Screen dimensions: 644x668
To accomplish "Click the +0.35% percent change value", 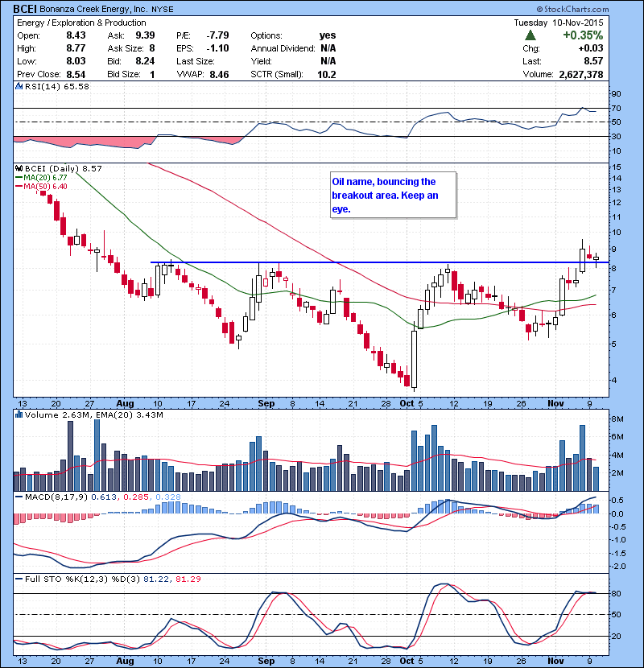I will (583, 35).
